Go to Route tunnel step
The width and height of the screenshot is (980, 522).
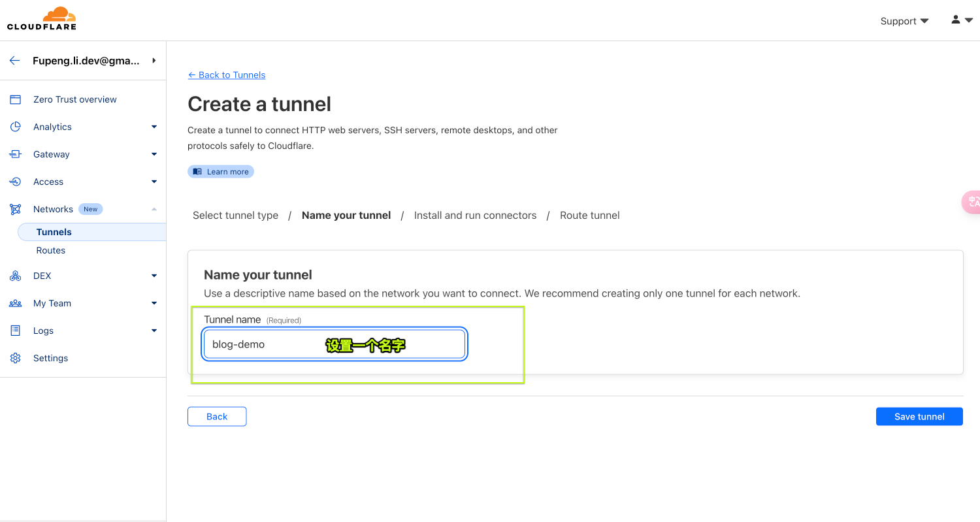point(589,216)
